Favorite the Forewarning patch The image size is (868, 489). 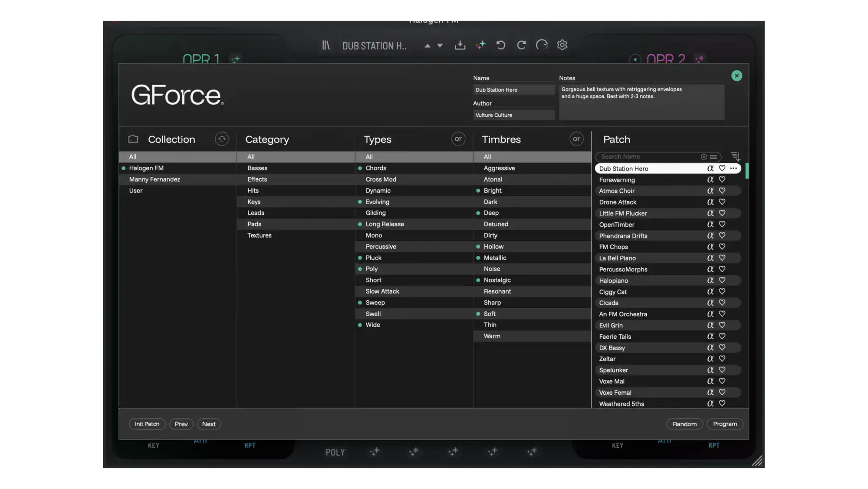pyautogui.click(x=722, y=180)
